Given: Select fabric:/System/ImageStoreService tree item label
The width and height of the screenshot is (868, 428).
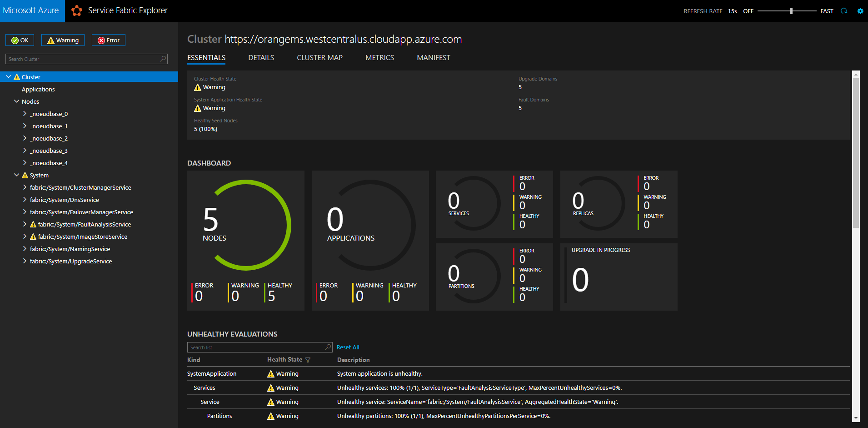Looking at the screenshot, I should pyautogui.click(x=83, y=237).
